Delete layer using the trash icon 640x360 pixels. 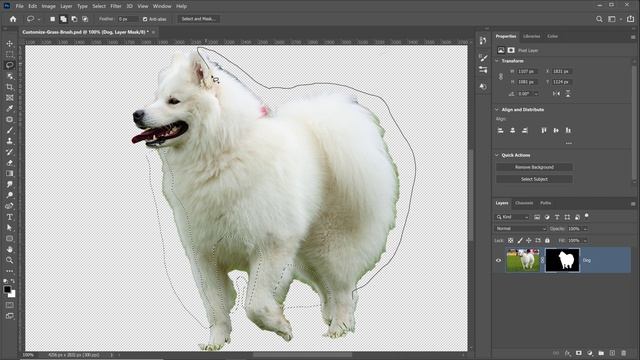tap(623, 353)
